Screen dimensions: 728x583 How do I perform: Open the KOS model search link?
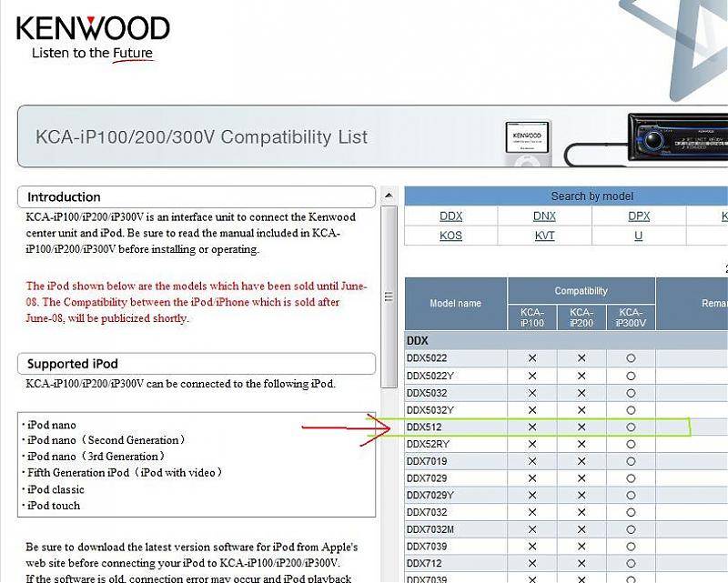click(x=450, y=236)
